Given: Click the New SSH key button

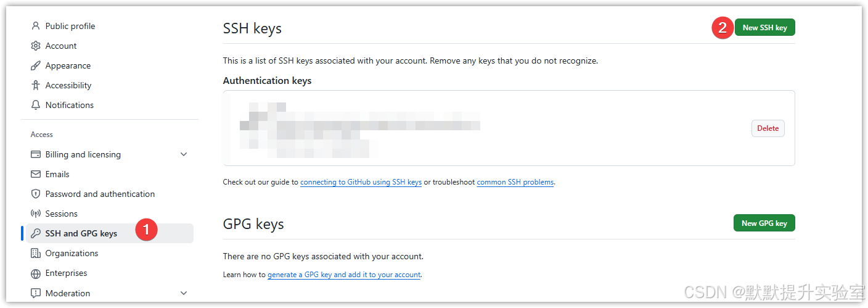Looking at the screenshot, I should coord(764,27).
